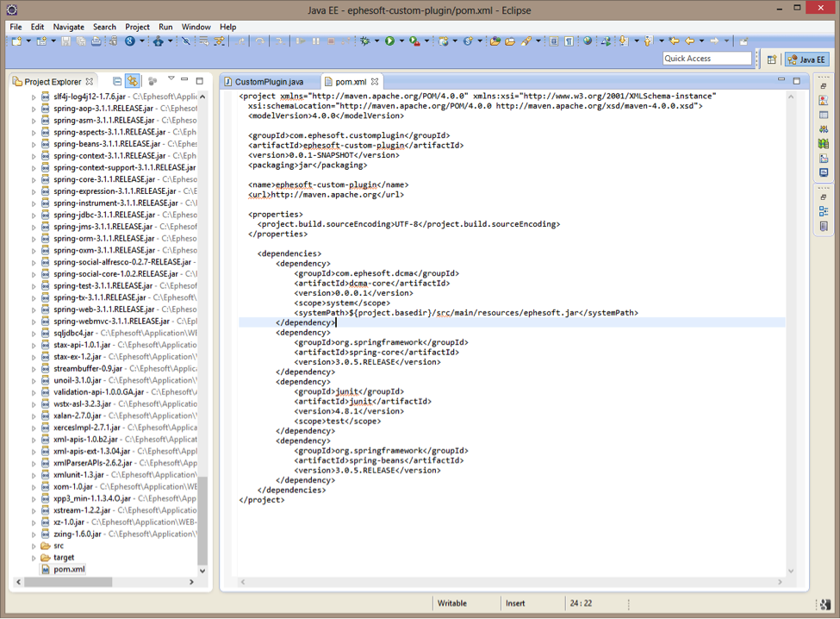The width and height of the screenshot is (840, 619).
Task: Click the Run Last Tool icon with red toolbox
Action: point(414,41)
